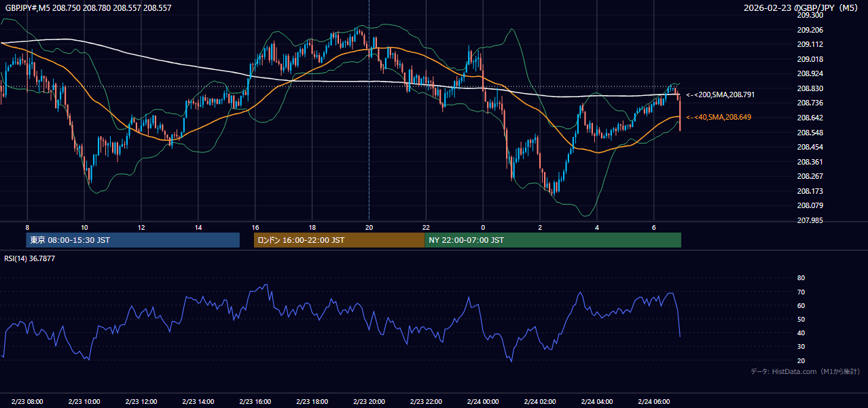The width and height of the screenshot is (868, 408).
Task: Click the 2/23 18:00 date axis label
Action: pyautogui.click(x=312, y=402)
